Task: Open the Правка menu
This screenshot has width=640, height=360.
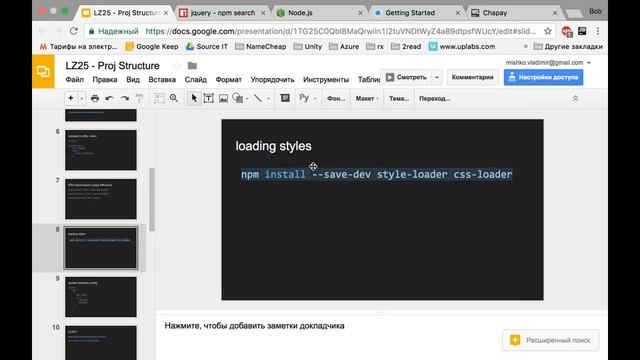Action: pos(105,80)
